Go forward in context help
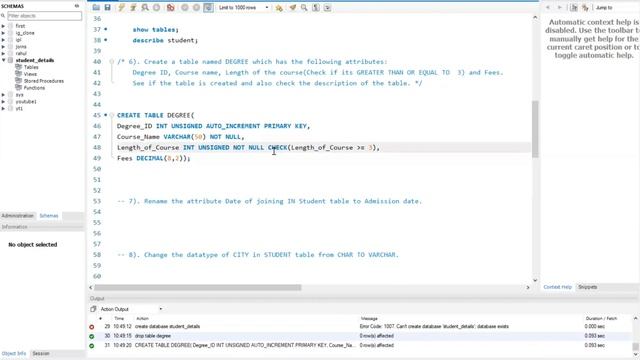The image size is (640, 360). 560,8
